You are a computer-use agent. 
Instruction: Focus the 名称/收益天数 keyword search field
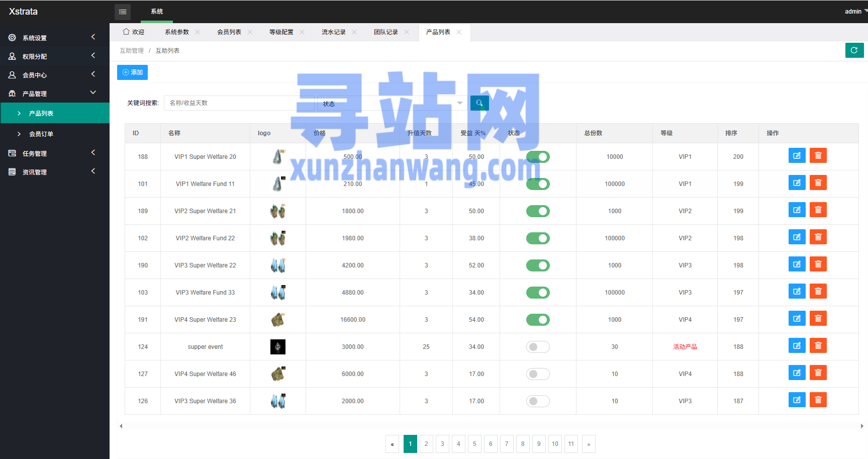(x=239, y=103)
